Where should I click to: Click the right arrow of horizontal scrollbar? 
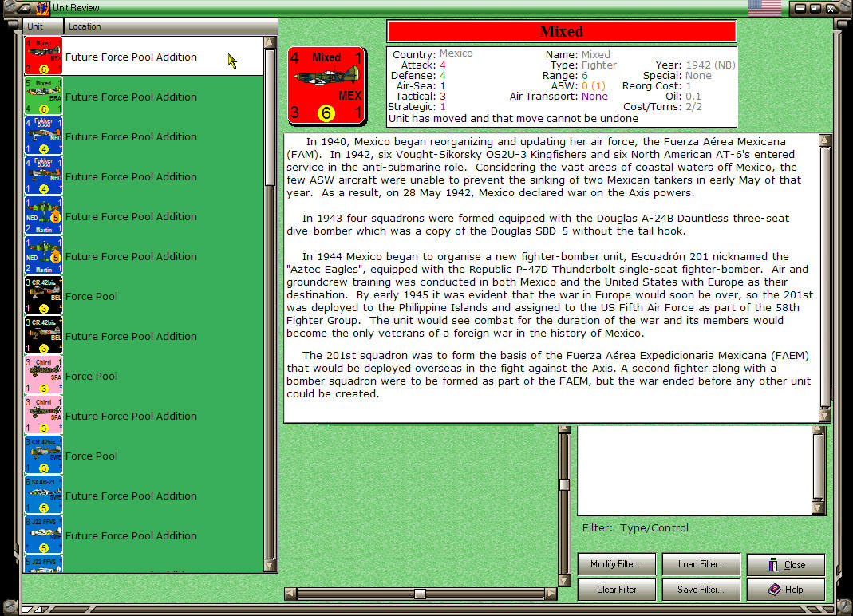[551, 594]
